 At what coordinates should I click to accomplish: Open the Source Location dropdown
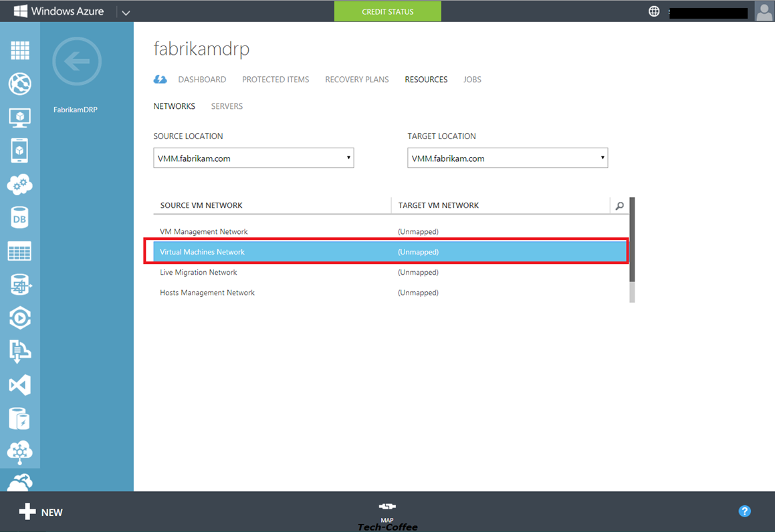[253, 158]
